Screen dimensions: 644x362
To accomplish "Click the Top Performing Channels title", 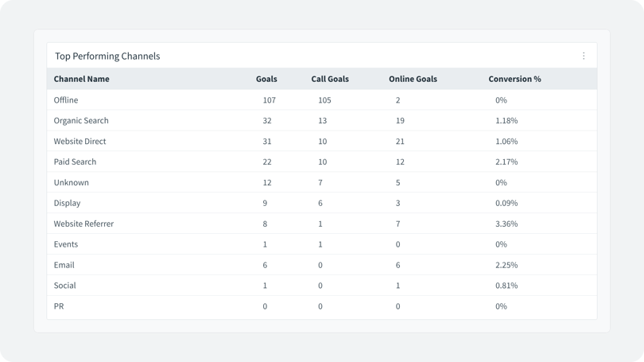I will click(107, 56).
